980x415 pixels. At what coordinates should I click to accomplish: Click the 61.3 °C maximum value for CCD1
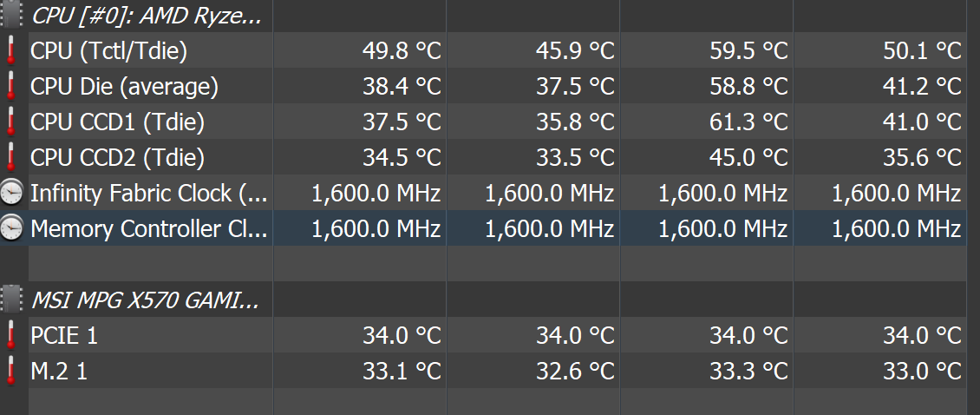point(748,122)
